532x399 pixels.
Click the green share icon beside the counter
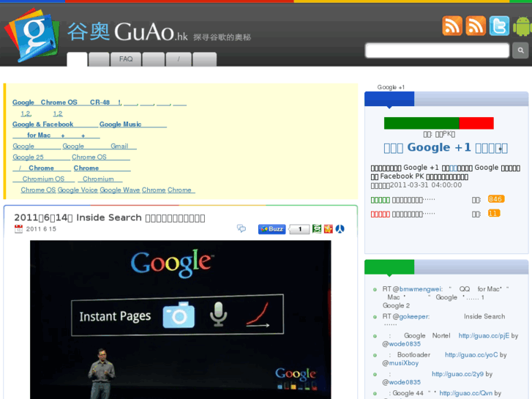[317, 229]
